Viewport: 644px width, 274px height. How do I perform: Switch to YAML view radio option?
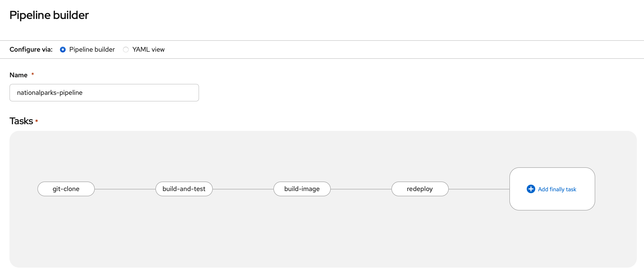[126, 50]
